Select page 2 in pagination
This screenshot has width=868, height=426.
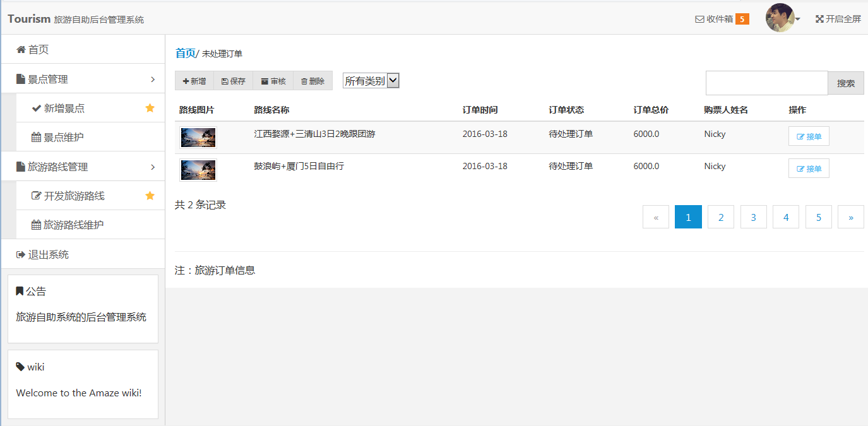coord(721,217)
